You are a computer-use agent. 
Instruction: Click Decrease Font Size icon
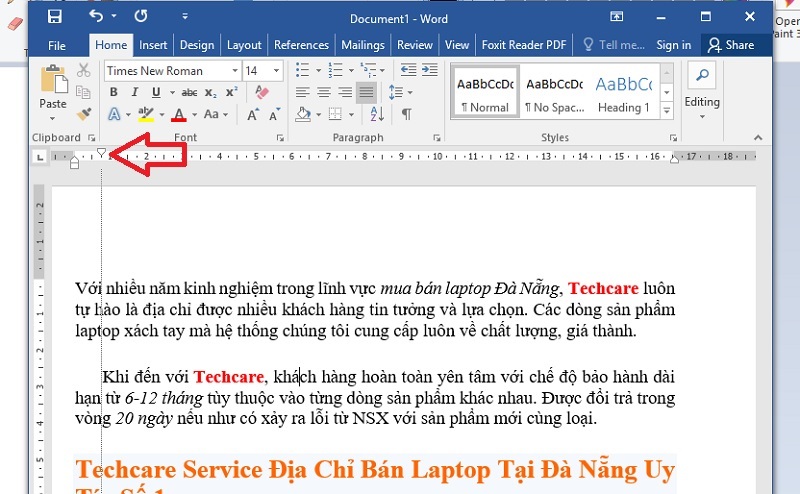pyautogui.click(x=274, y=114)
